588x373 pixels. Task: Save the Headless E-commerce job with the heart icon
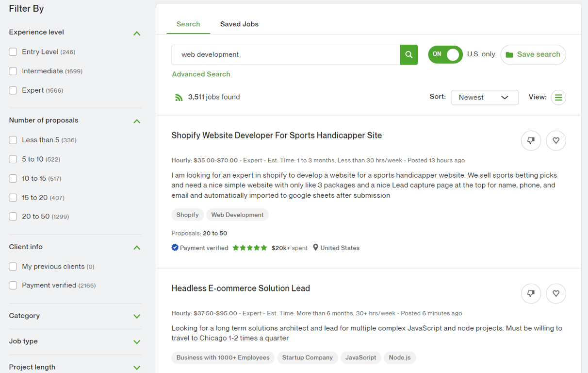(555, 293)
